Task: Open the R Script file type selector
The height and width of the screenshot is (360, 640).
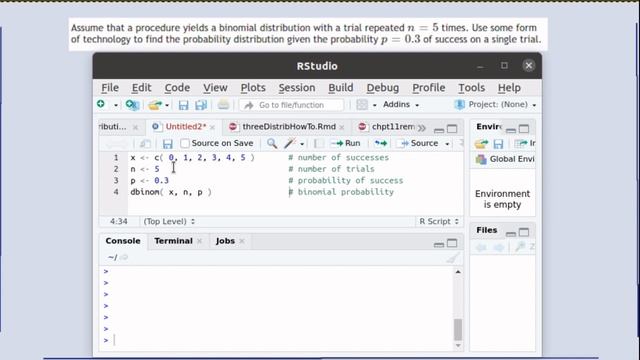Action: 439,221
